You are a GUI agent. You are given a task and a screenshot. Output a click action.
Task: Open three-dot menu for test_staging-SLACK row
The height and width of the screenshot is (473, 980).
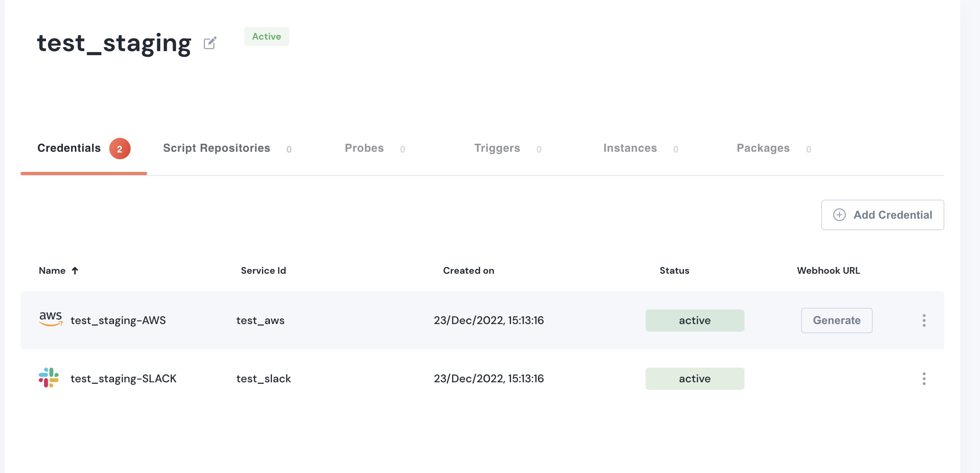pos(924,379)
